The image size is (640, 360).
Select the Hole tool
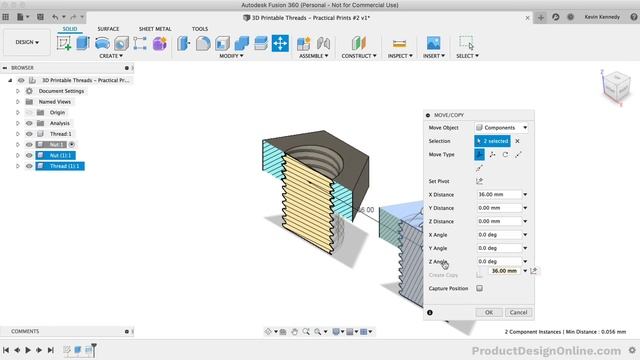(121, 43)
